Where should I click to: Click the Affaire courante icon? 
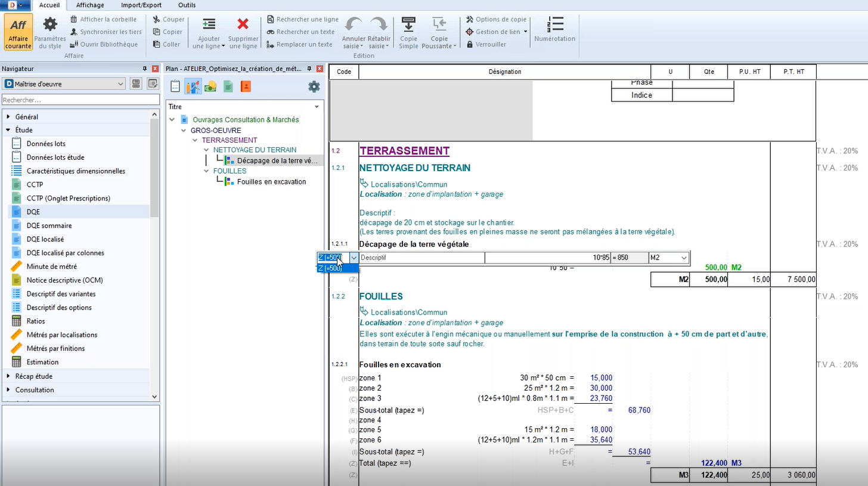(18, 33)
